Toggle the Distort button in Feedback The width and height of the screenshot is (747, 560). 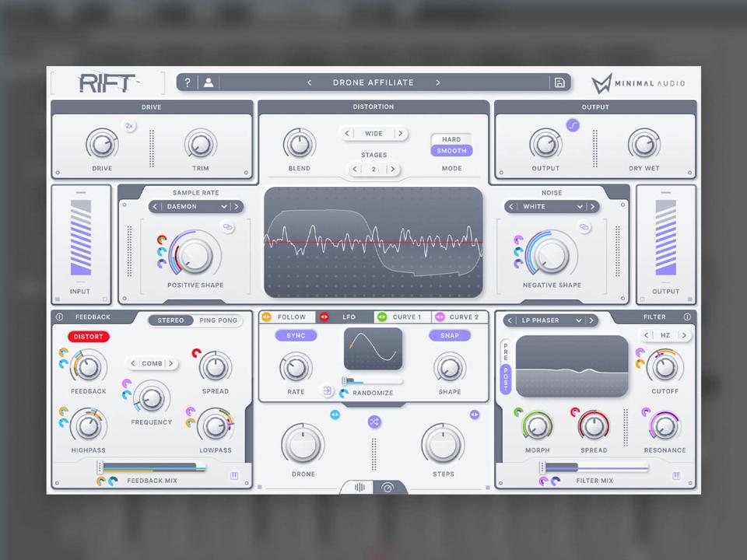[88, 337]
